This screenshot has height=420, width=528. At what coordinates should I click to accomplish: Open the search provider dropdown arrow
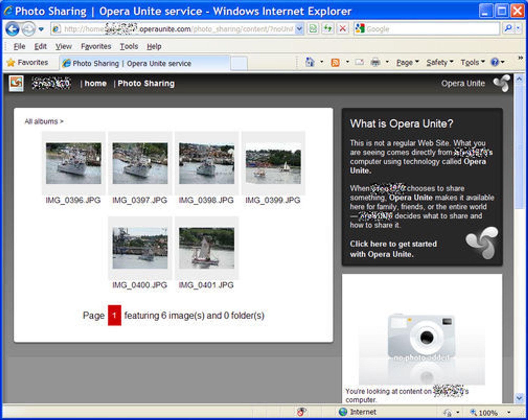518,28
